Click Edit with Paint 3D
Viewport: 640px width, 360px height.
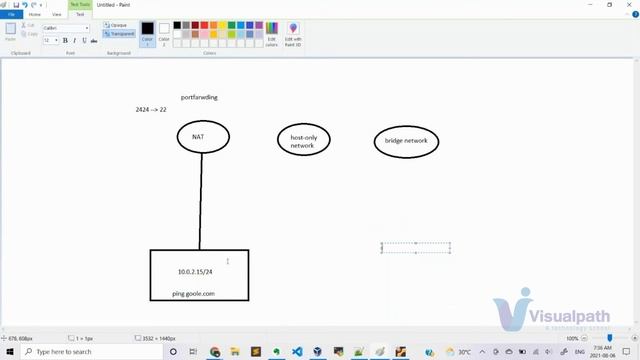293,34
